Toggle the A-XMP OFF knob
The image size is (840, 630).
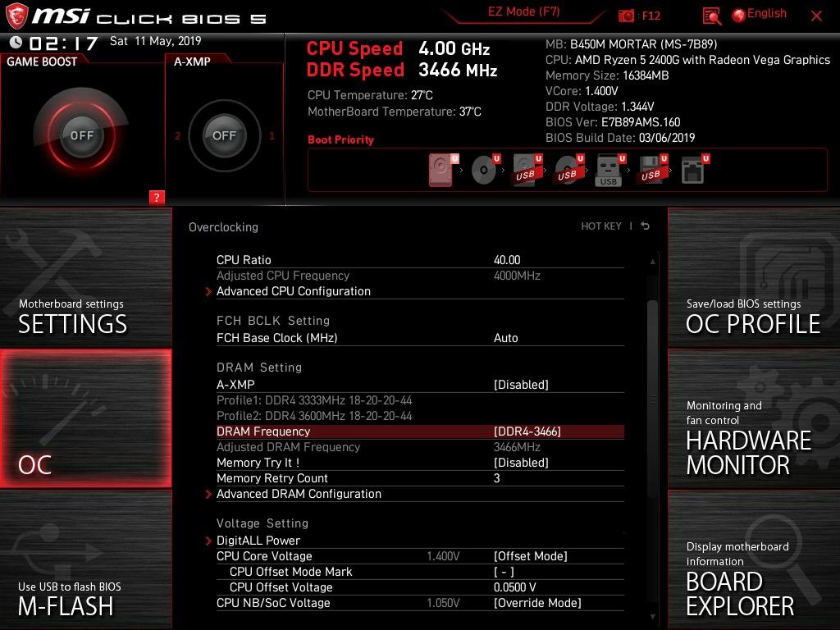pyautogui.click(x=224, y=135)
